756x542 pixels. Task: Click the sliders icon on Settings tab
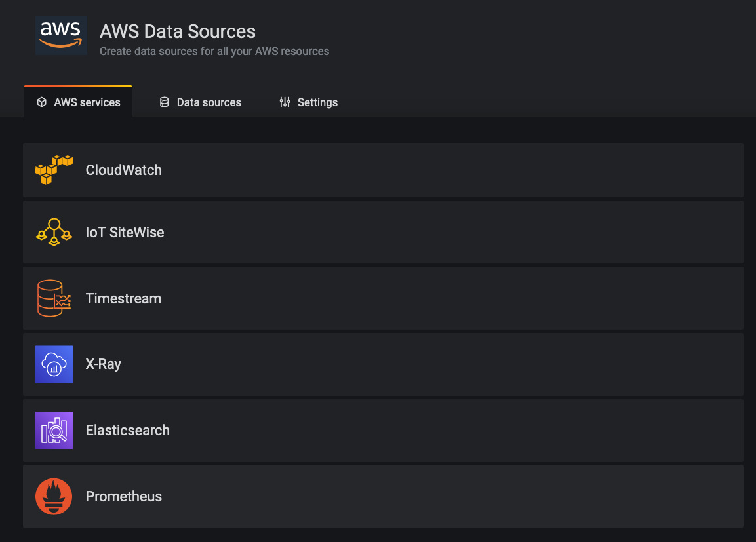285,102
